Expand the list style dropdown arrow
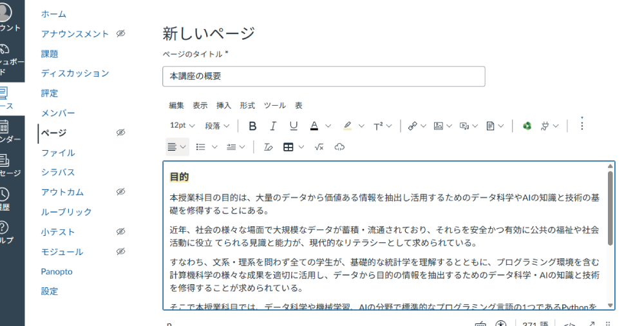The width and height of the screenshot is (644, 326). (x=214, y=147)
